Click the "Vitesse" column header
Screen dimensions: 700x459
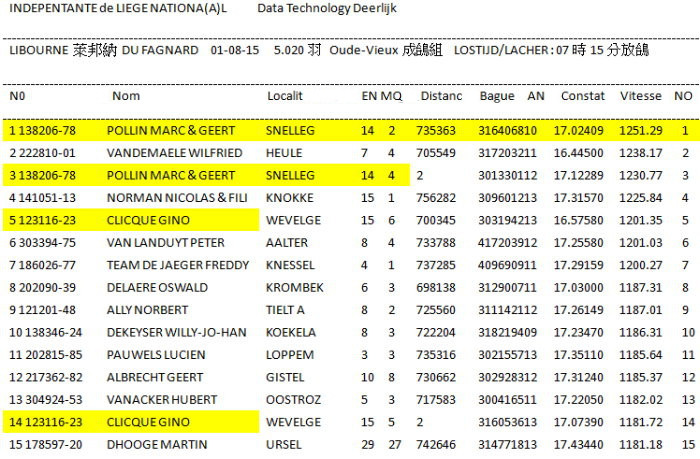click(x=640, y=96)
